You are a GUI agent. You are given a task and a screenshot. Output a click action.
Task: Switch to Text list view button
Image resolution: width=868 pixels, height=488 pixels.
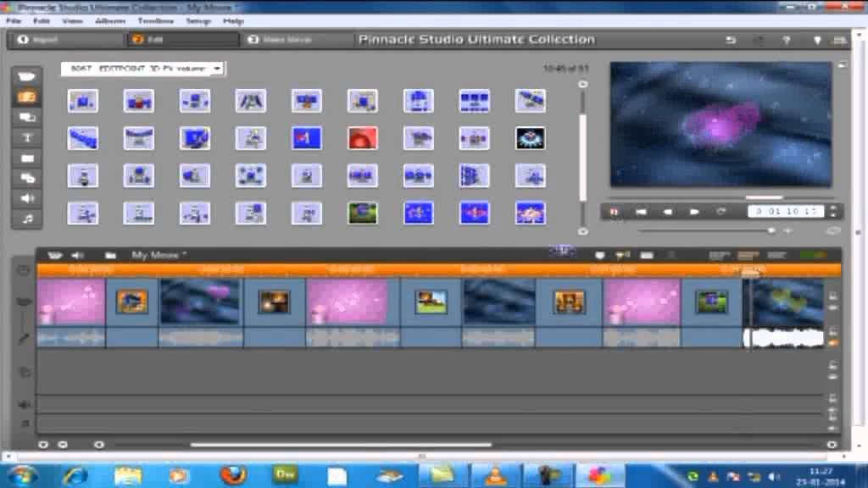point(776,255)
